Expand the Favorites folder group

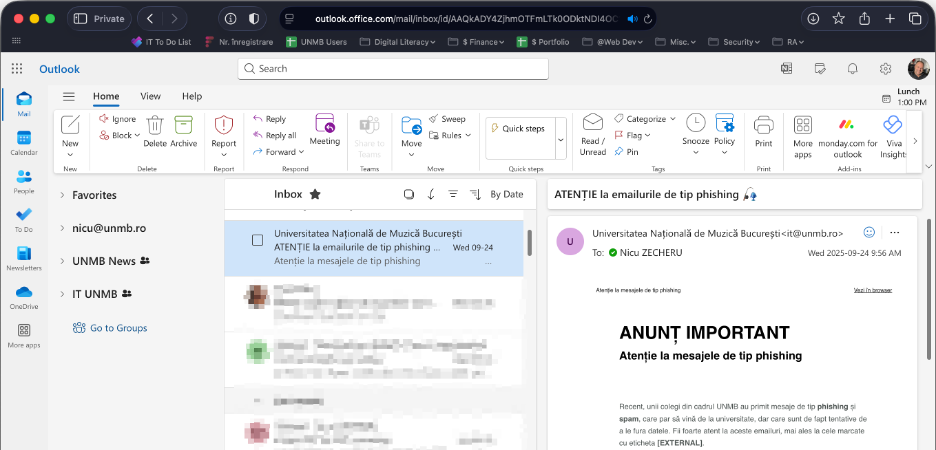[62, 195]
